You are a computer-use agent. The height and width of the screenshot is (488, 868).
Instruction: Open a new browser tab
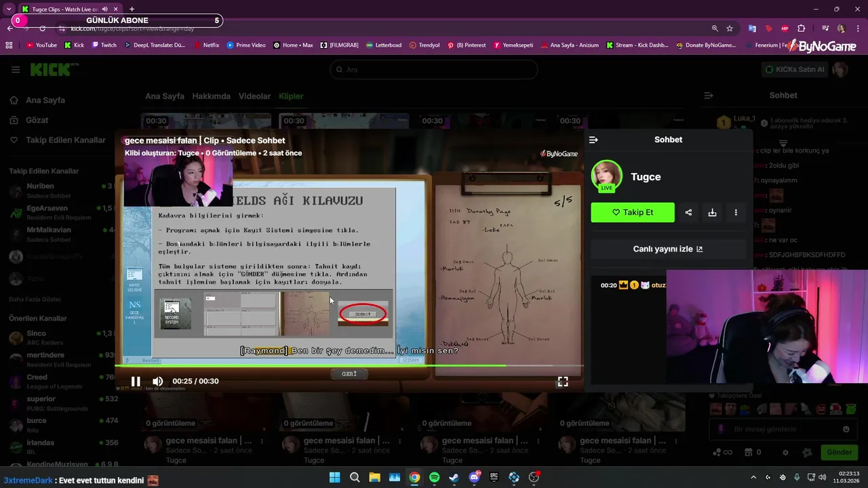click(132, 9)
